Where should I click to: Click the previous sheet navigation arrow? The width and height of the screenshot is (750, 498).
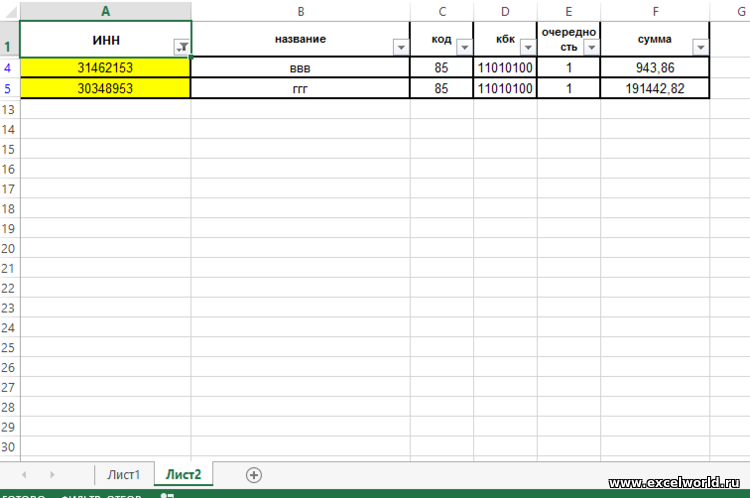coord(24,475)
